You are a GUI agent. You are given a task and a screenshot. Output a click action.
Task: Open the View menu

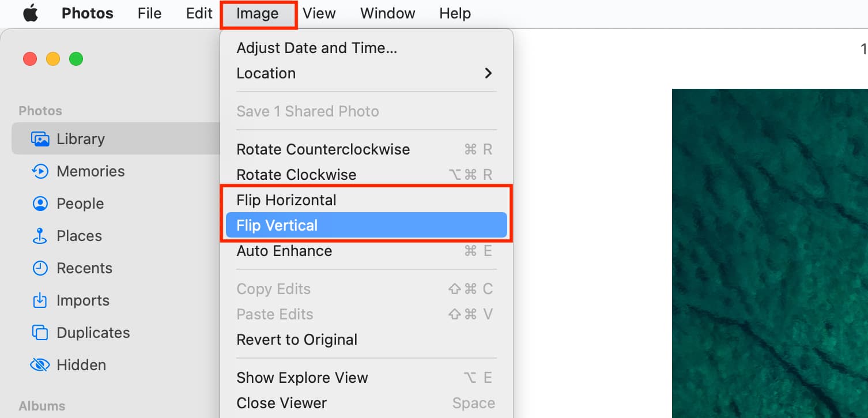(319, 13)
